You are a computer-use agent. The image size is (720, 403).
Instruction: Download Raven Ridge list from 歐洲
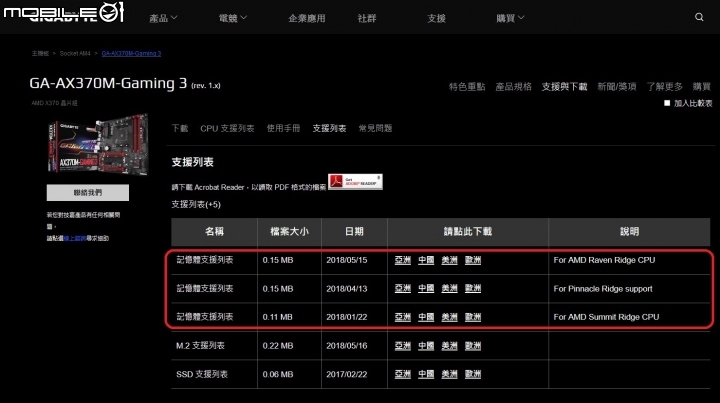pyautogui.click(x=473, y=260)
